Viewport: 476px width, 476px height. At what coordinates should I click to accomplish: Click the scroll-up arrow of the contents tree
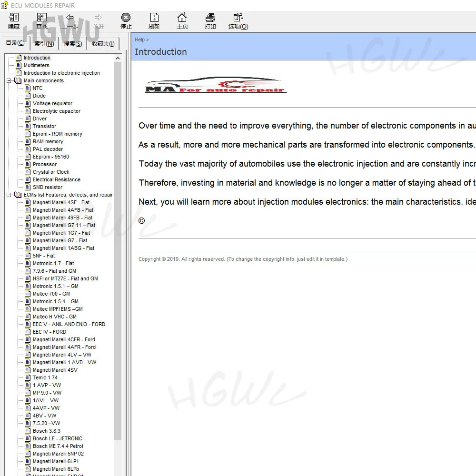tap(118, 58)
